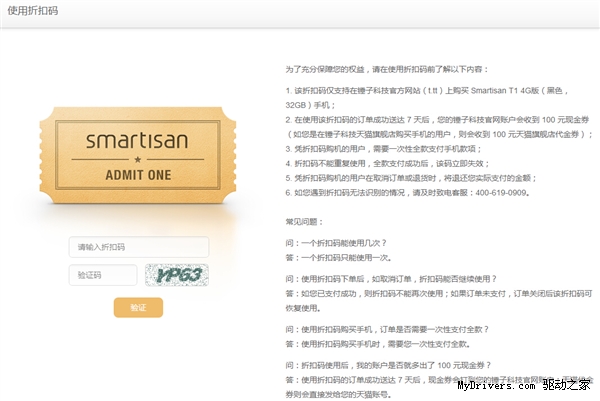The width and height of the screenshot is (600, 401).
Task: Click rule 3 about 一次性全款支付手机款项
Action: [383, 149]
